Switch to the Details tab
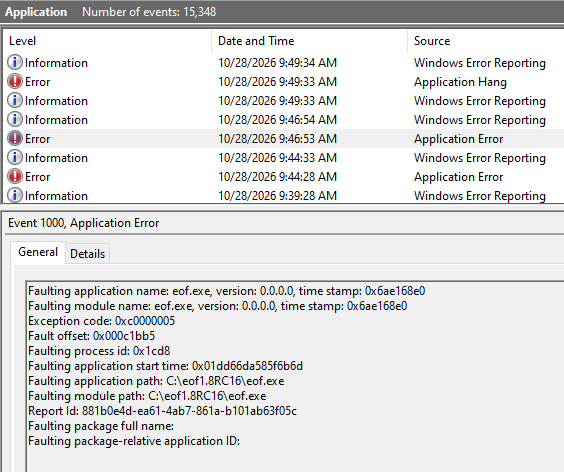 pos(87,254)
